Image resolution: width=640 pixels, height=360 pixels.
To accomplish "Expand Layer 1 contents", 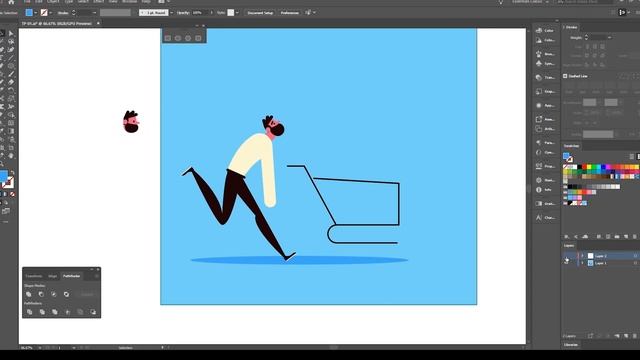I will (582, 263).
